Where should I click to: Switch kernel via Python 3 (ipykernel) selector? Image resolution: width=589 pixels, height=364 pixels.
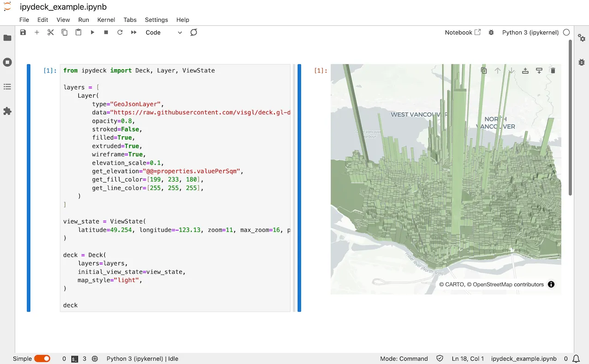pyautogui.click(x=530, y=32)
